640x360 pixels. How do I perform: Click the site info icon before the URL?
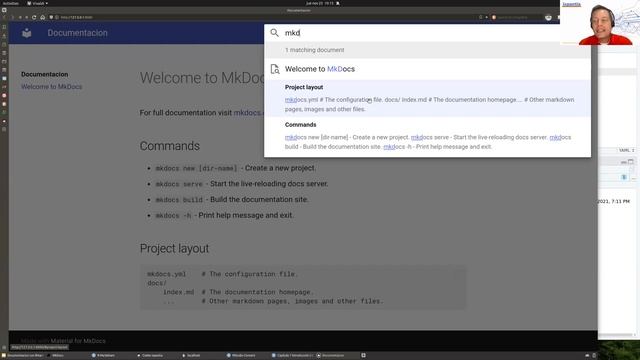(x=57, y=18)
